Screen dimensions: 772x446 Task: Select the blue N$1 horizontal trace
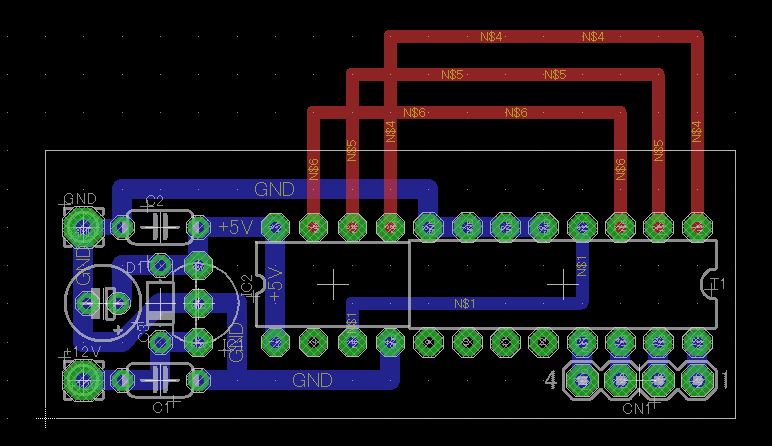[465, 303]
